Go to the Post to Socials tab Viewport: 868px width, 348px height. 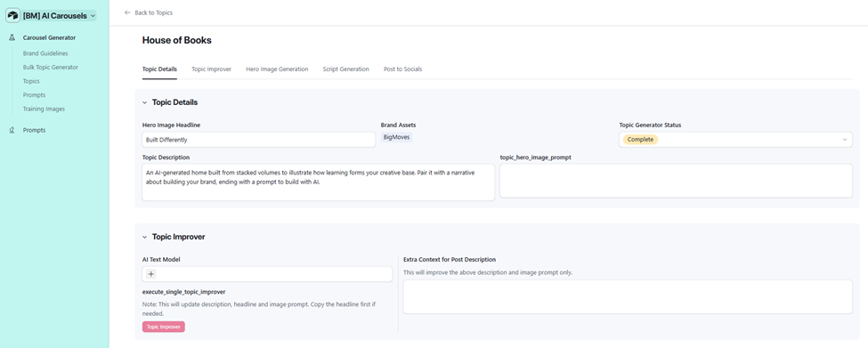pos(403,69)
